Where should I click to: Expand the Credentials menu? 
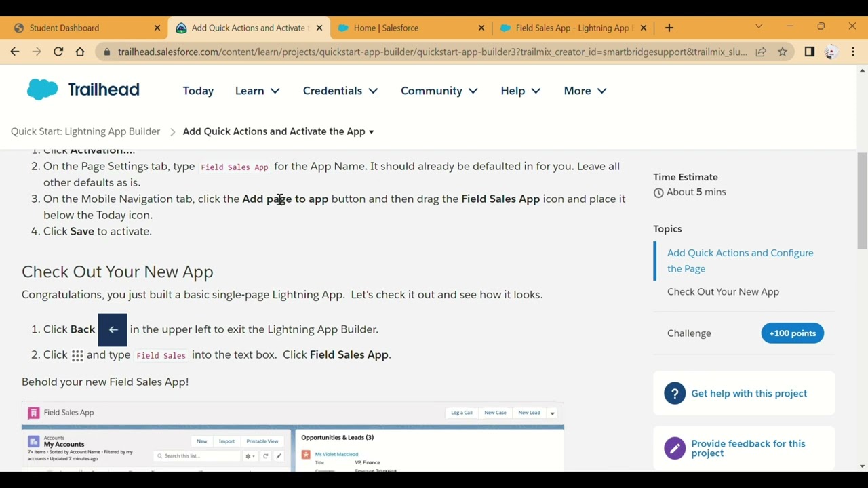(x=340, y=91)
